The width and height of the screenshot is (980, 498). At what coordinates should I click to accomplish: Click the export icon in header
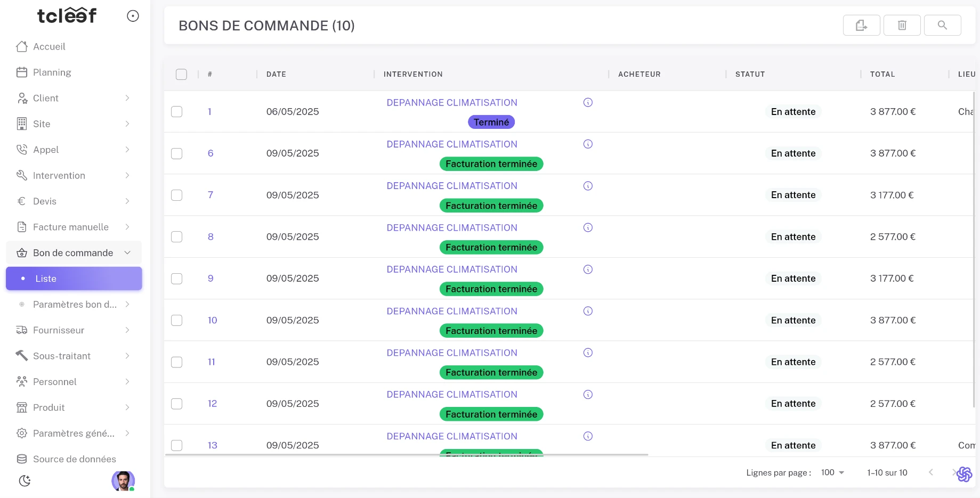(x=861, y=25)
